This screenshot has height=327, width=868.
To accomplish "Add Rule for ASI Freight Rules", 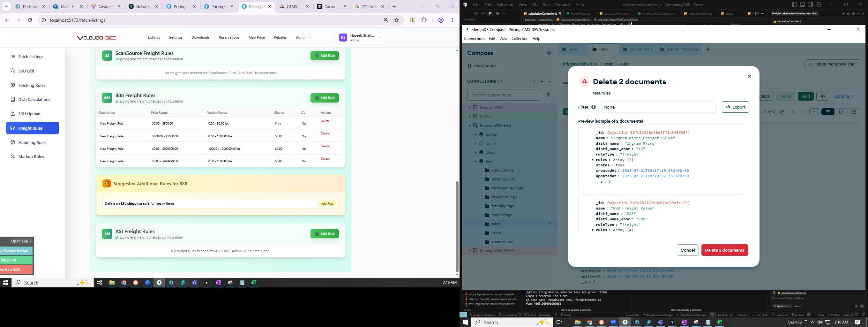I will coord(325,234).
